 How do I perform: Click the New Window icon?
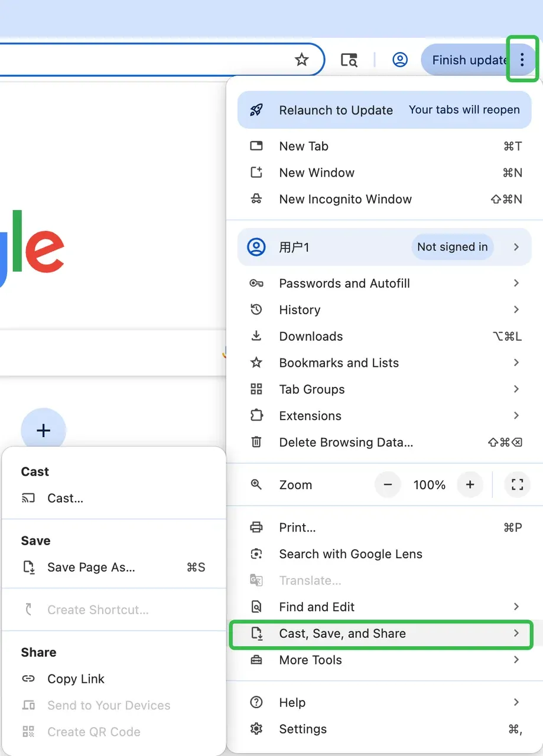click(256, 172)
